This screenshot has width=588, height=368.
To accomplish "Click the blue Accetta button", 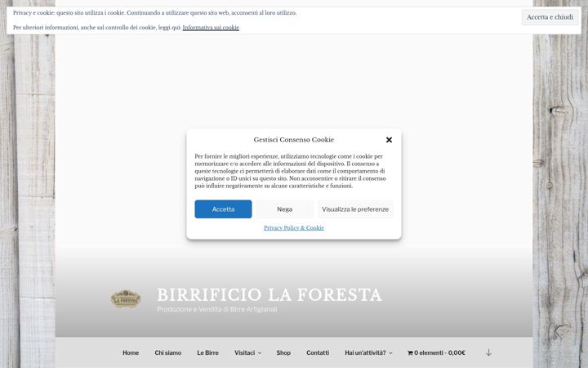I will click(x=223, y=209).
